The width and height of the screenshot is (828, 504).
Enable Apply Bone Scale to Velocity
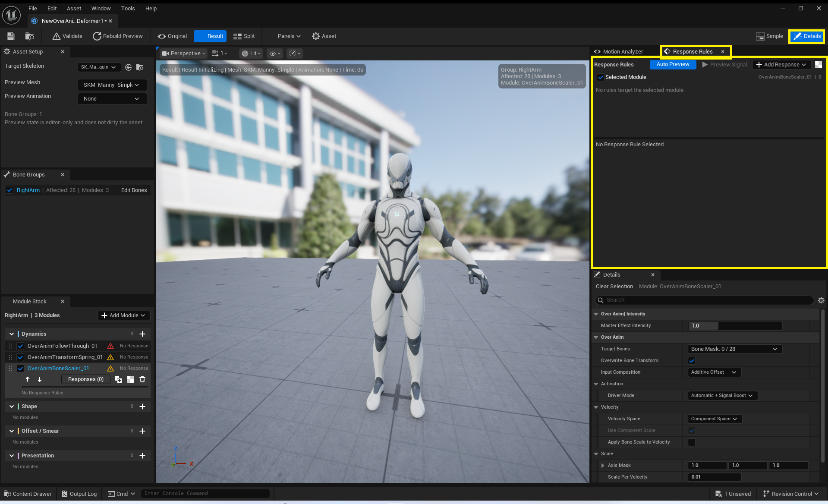coord(692,442)
